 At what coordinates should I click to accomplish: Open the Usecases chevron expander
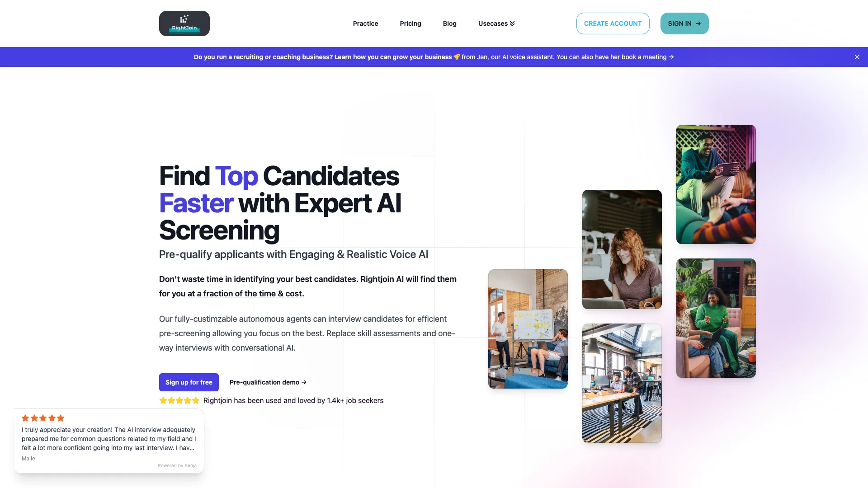511,24
